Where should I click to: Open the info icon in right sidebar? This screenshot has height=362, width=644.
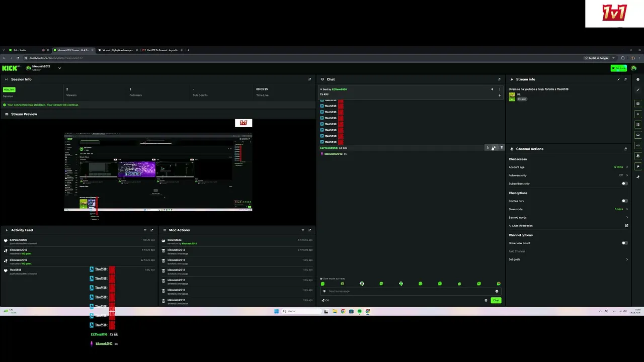[x=638, y=79]
